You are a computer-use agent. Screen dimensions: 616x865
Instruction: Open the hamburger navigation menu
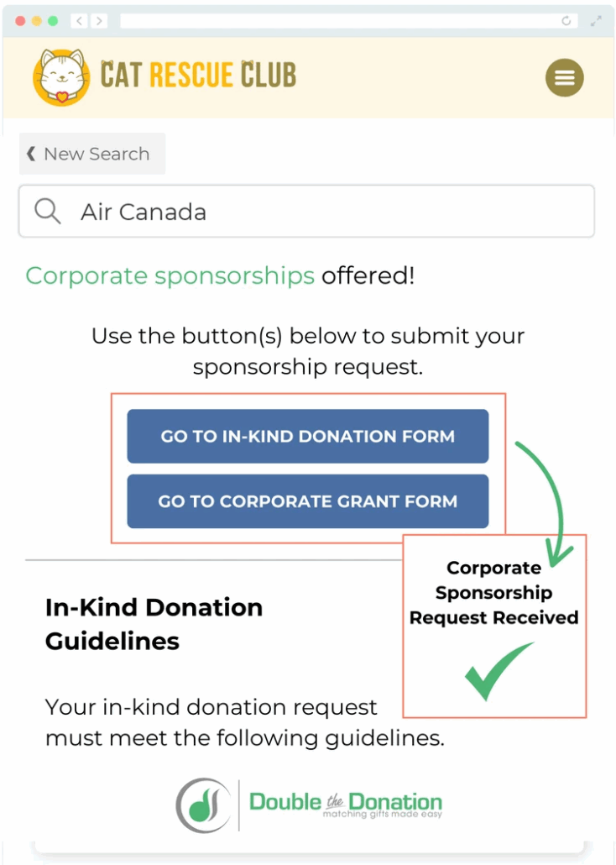point(564,77)
